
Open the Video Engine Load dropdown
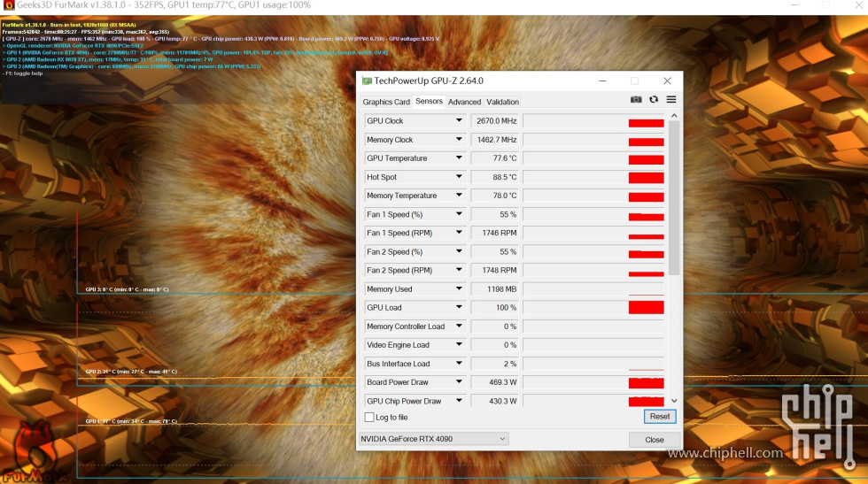pos(459,344)
